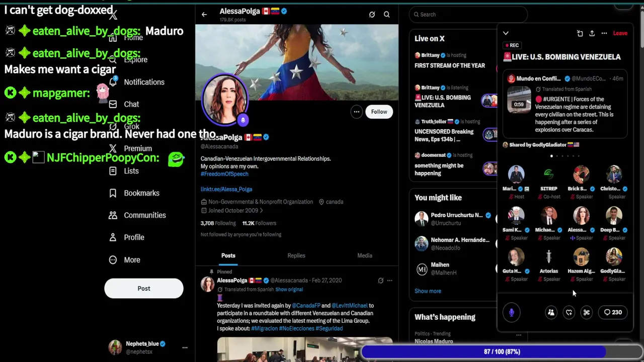Open profile more-options ellipsis next to Follow
The width and height of the screenshot is (644, 362).
coord(356,112)
